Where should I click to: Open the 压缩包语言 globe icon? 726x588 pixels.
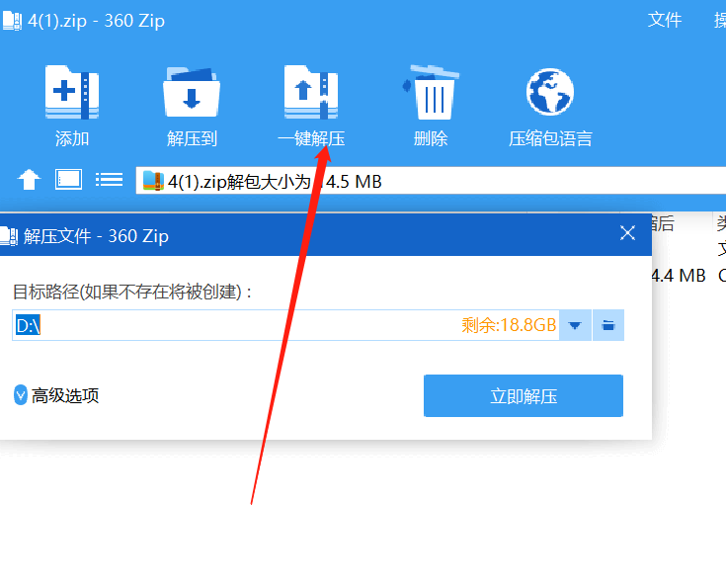[550, 92]
